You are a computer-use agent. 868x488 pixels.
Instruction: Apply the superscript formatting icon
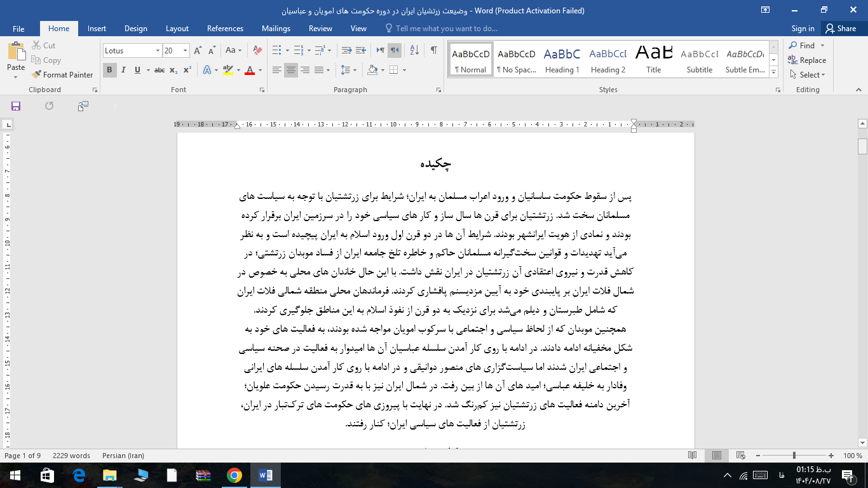(187, 70)
